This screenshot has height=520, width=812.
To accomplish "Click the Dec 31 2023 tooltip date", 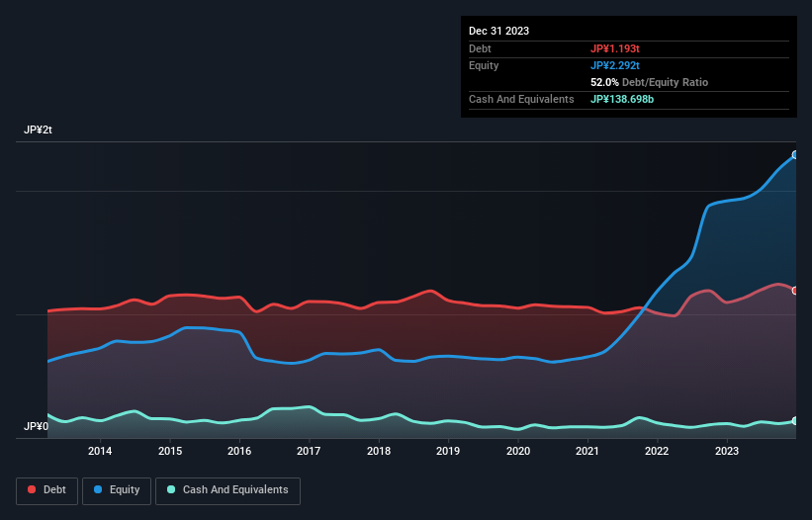I will [x=498, y=31].
